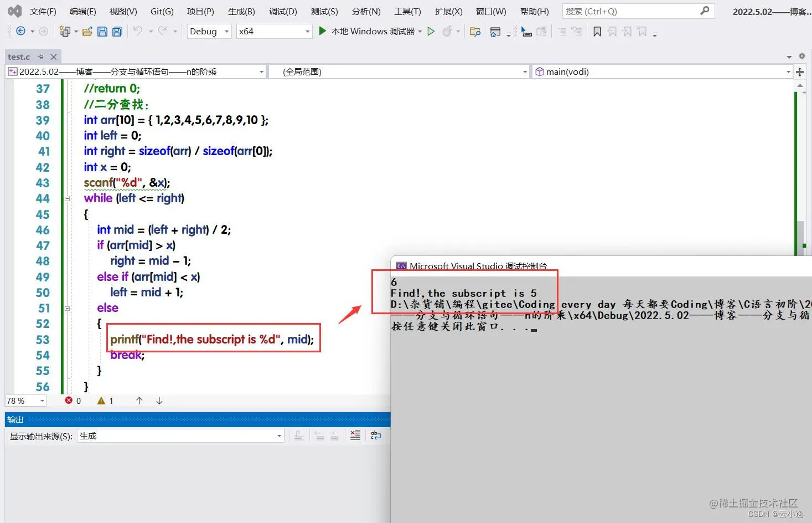Click the down arrow to next issue

[x=159, y=401]
